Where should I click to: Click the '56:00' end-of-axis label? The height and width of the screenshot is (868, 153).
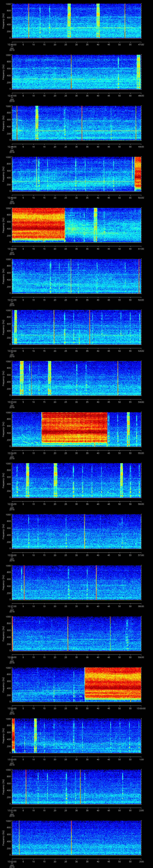tap(141, 504)
